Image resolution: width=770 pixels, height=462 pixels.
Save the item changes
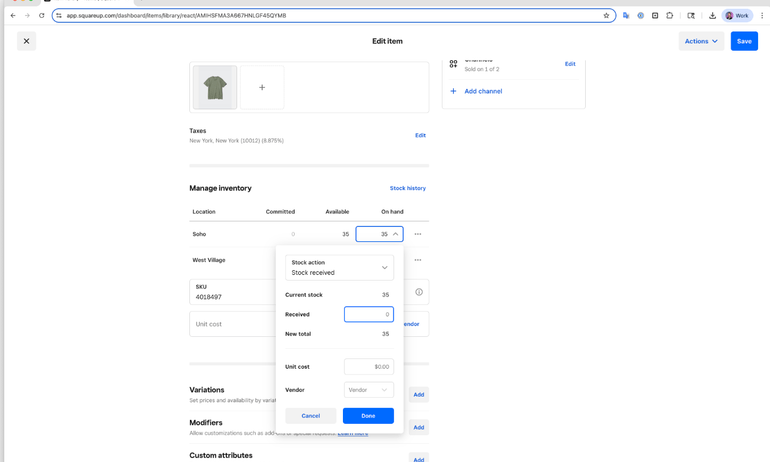[744, 41]
